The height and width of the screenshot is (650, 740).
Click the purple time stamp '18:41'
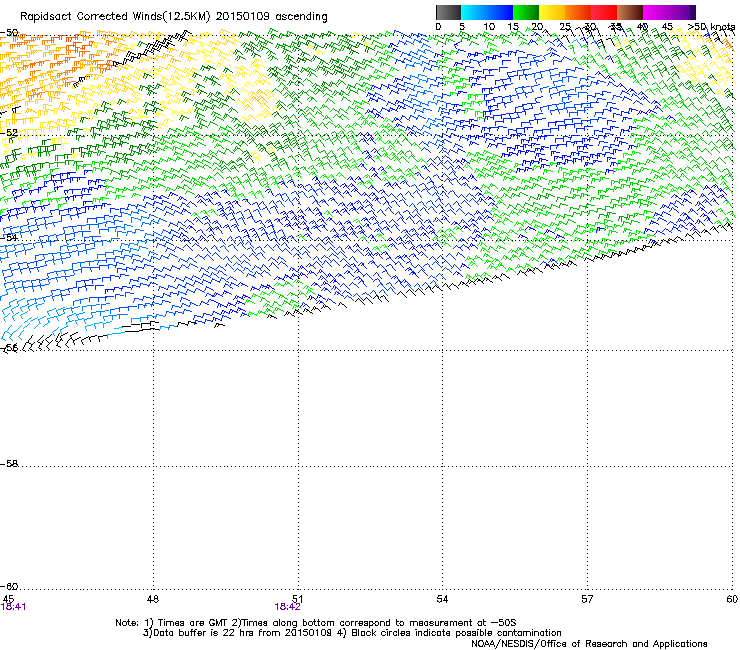(13, 607)
